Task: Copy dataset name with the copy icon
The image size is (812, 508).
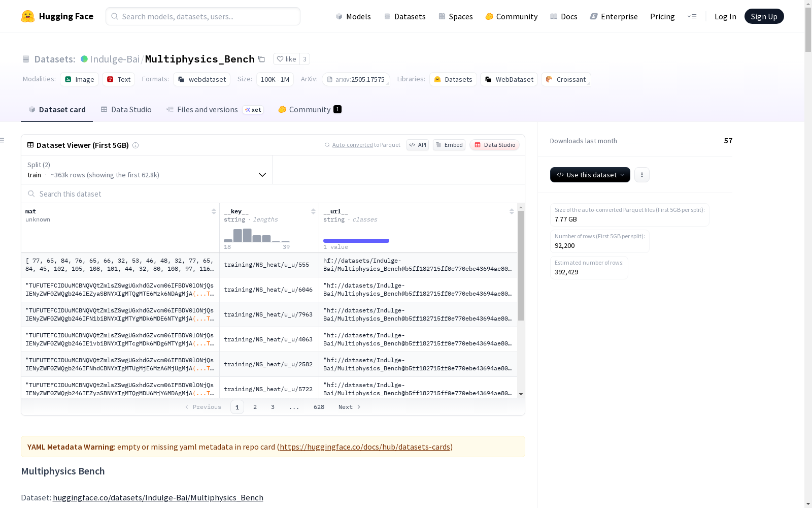Action: [x=261, y=59]
